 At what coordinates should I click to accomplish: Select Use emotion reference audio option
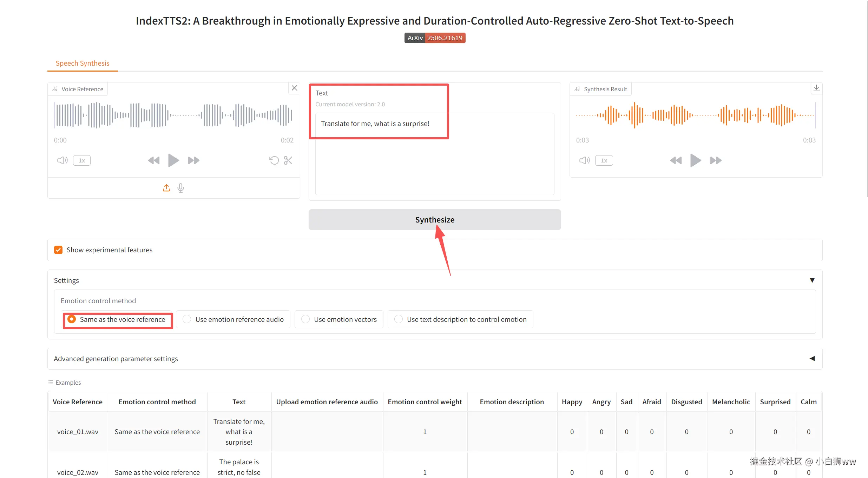click(187, 319)
